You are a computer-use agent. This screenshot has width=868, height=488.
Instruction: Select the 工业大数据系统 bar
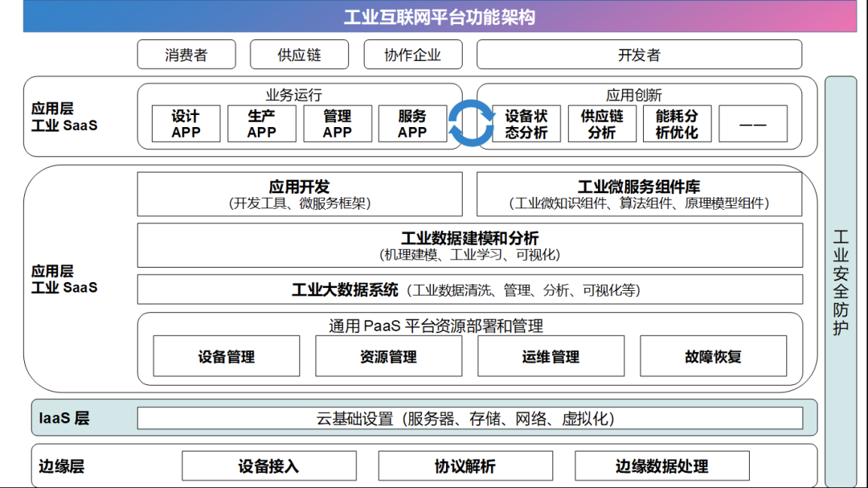[x=469, y=289]
